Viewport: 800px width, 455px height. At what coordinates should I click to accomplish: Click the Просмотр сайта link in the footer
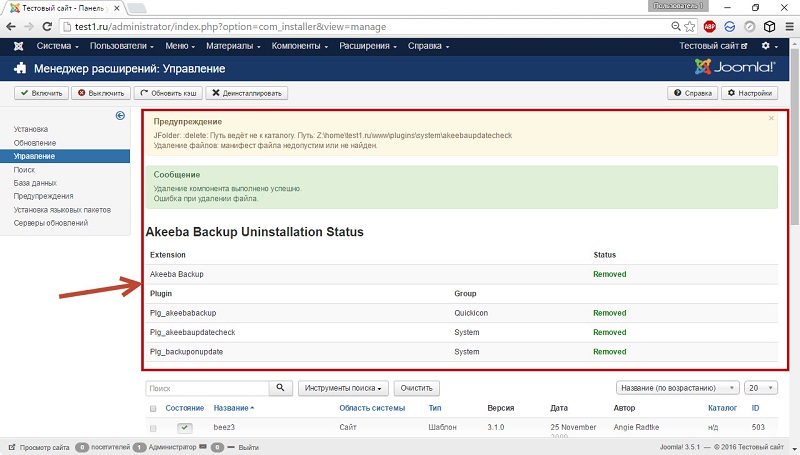39,447
